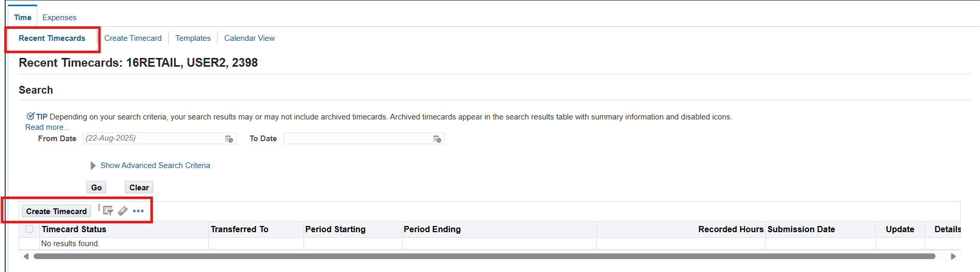Click the table filter icon

(108, 210)
